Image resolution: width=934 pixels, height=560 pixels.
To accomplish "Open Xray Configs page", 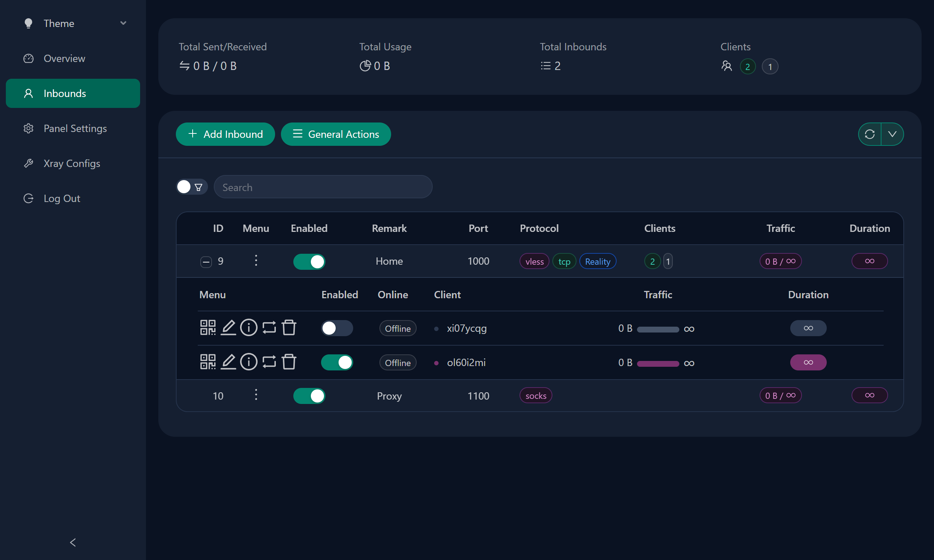I will (x=72, y=163).
